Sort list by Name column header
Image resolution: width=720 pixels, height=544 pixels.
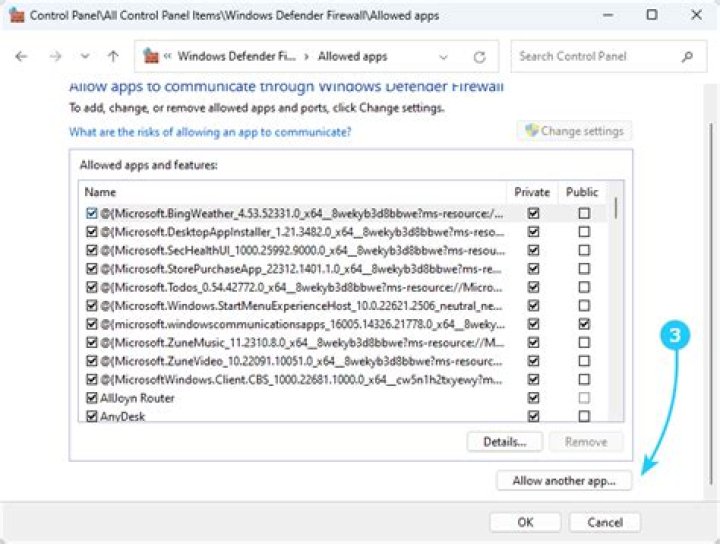(x=100, y=192)
